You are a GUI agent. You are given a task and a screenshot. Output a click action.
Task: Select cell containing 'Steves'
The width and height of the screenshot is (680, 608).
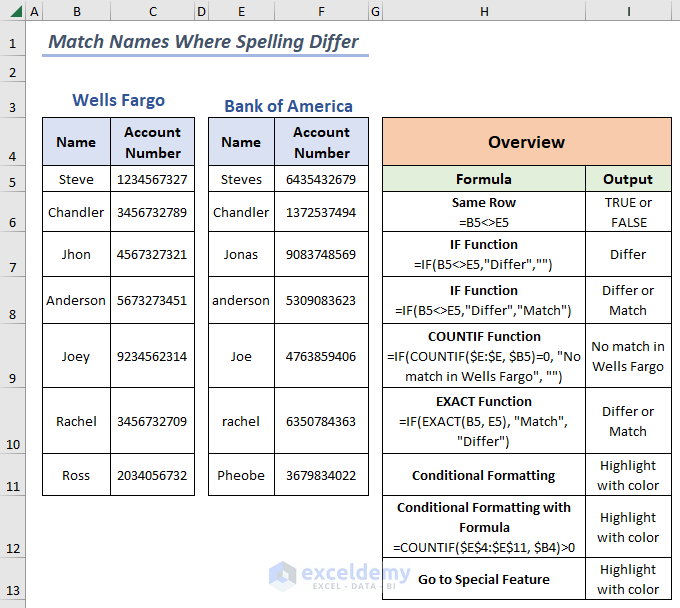tap(241, 179)
